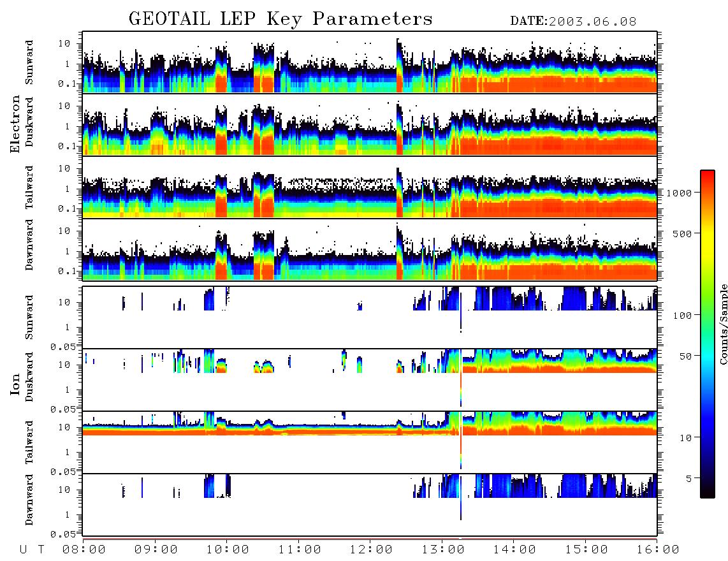Click the "0.05" tick of Ion Sunward panel

pos(63,346)
